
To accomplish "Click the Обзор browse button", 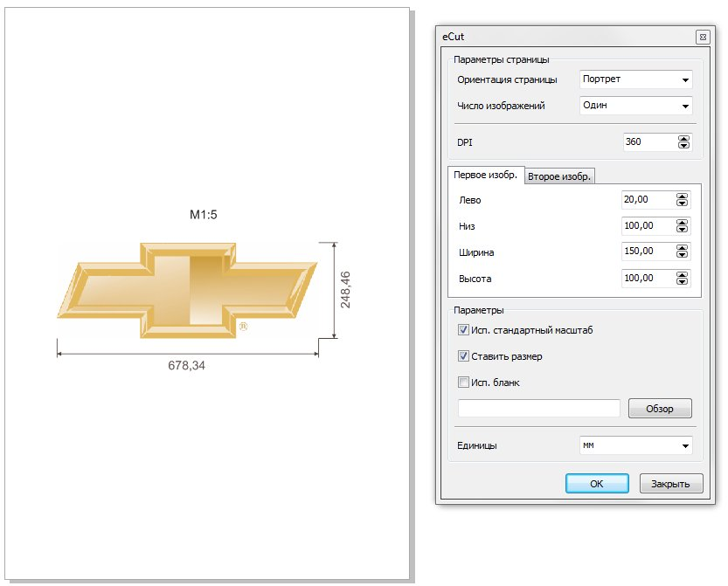I will pos(660,409).
